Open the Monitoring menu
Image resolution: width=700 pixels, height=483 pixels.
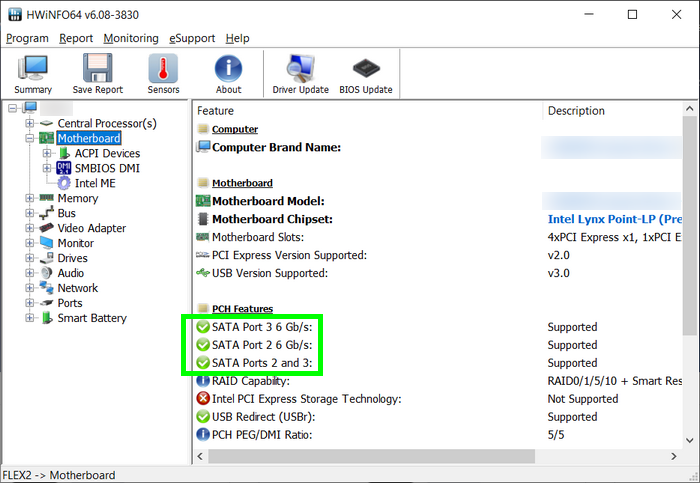131,38
